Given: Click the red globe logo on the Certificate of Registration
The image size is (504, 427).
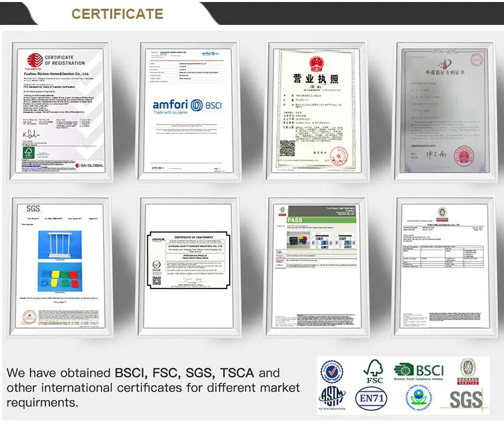Looking at the screenshot, I should [35, 60].
